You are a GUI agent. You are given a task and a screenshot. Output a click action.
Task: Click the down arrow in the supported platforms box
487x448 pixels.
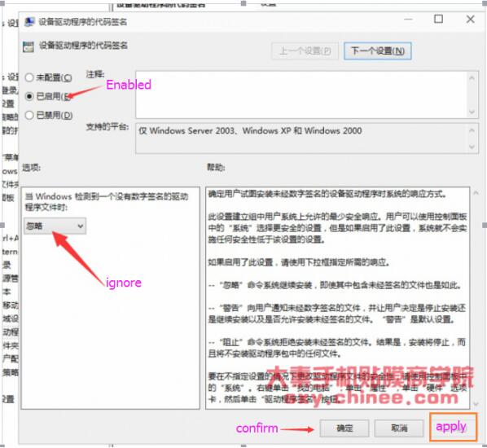coord(472,147)
